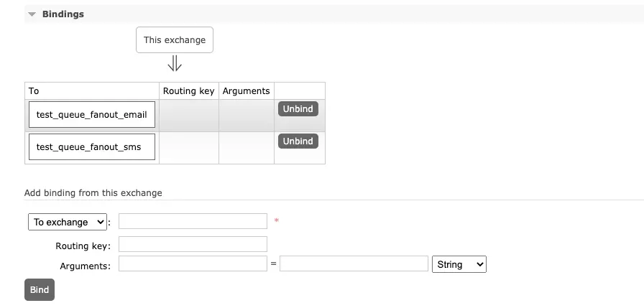The height and width of the screenshot is (308, 644).
Task: Click the Routing key column header
Action: pyautogui.click(x=188, y=91)
